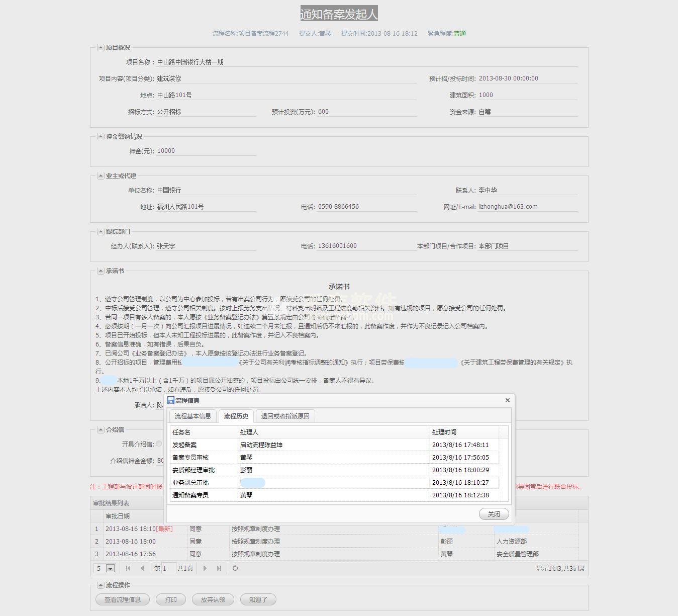Open the page size dropdown showing 5
Screen dimensions: 678x616
point(110,569)
